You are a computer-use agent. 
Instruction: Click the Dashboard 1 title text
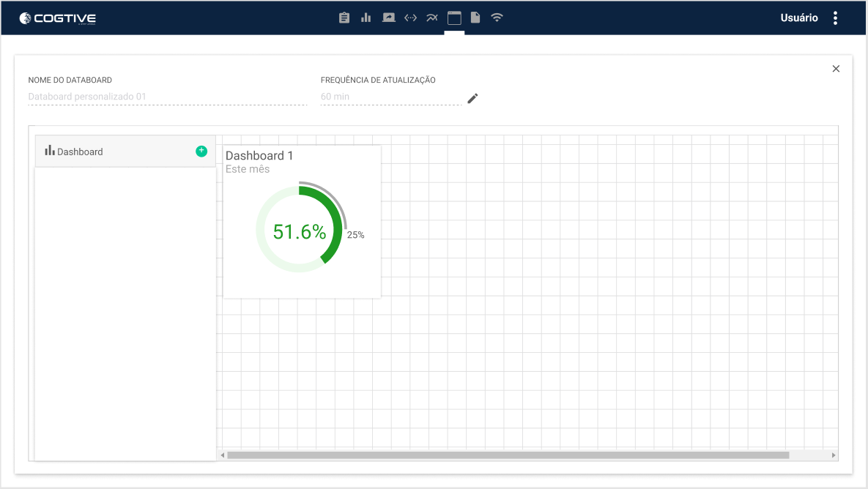point(259,155)
